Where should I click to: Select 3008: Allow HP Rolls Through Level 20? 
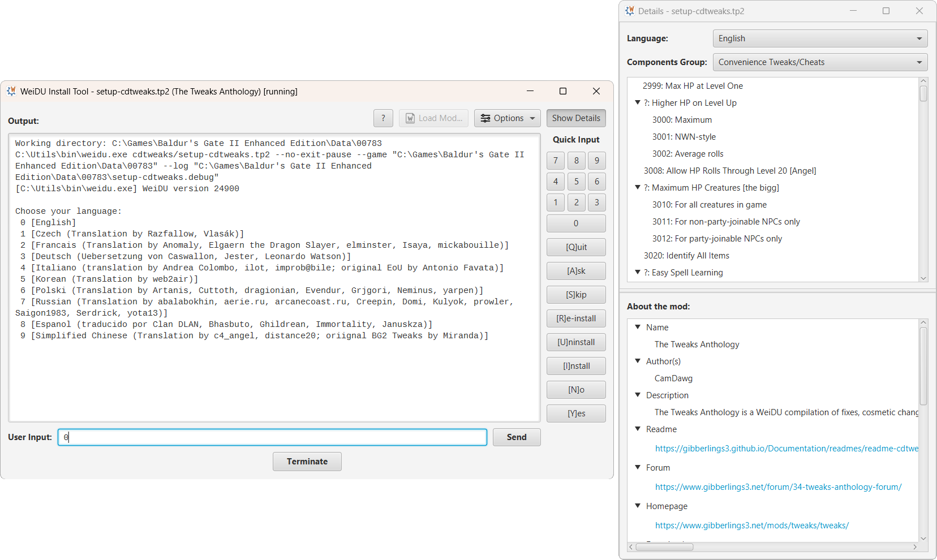click(730, 171)
